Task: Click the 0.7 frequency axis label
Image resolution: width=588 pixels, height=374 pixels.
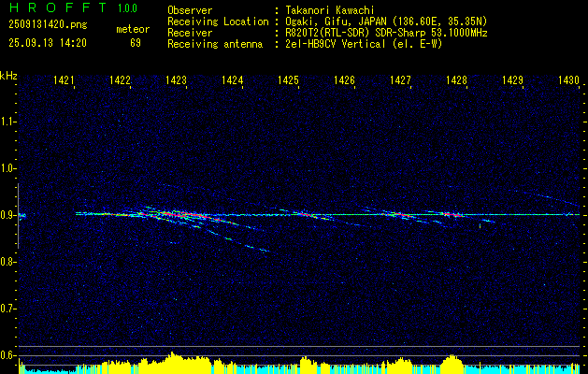Action: [7, 309]
